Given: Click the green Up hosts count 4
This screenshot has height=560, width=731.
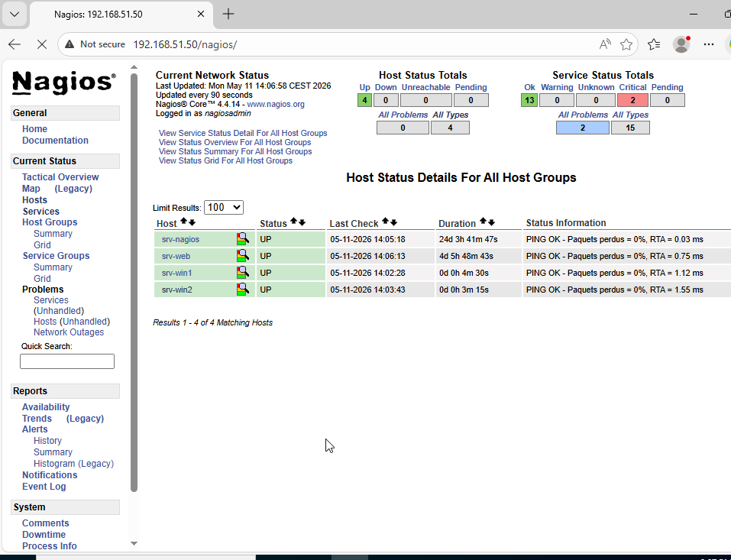Looking at the screenshot, I should (364, 100).
